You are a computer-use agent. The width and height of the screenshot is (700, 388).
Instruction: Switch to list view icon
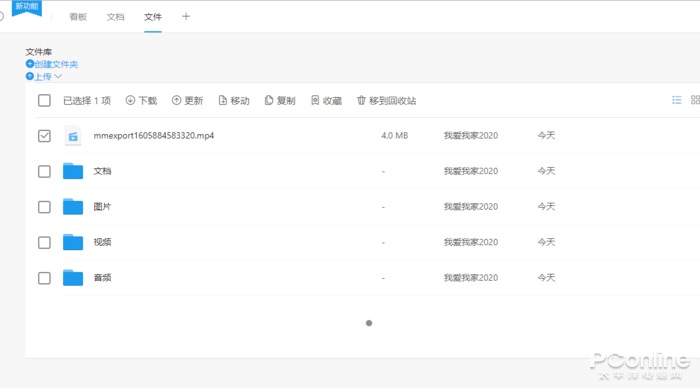click(x=677, y=100)
